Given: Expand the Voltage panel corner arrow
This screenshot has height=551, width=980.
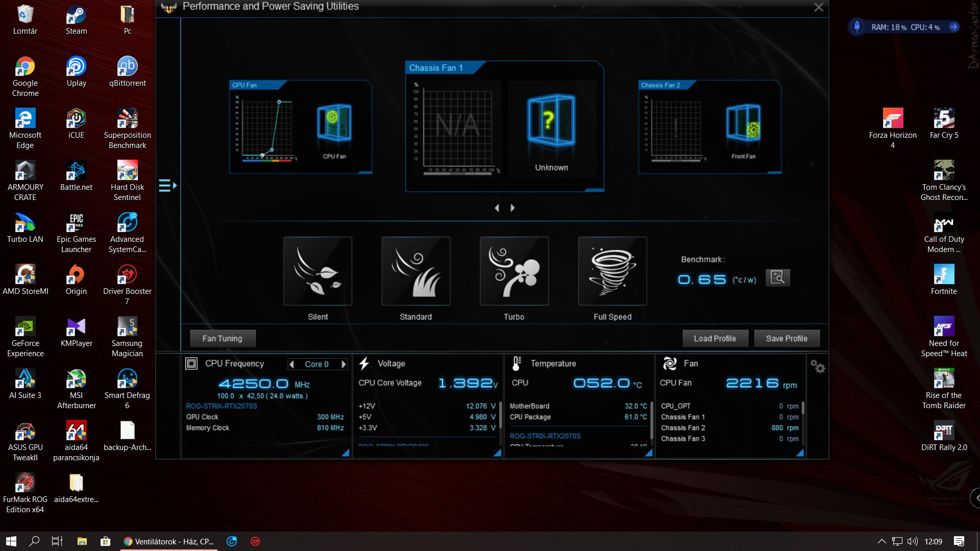Looking at the screenshot, I should tap(497, 453).
